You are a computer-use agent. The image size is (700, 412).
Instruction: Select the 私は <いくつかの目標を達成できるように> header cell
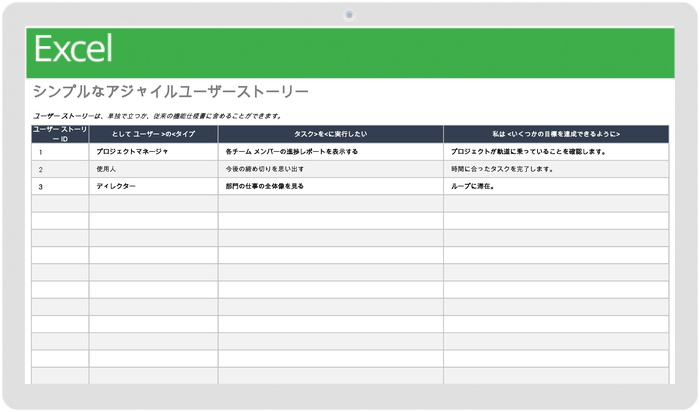[556, 134]
